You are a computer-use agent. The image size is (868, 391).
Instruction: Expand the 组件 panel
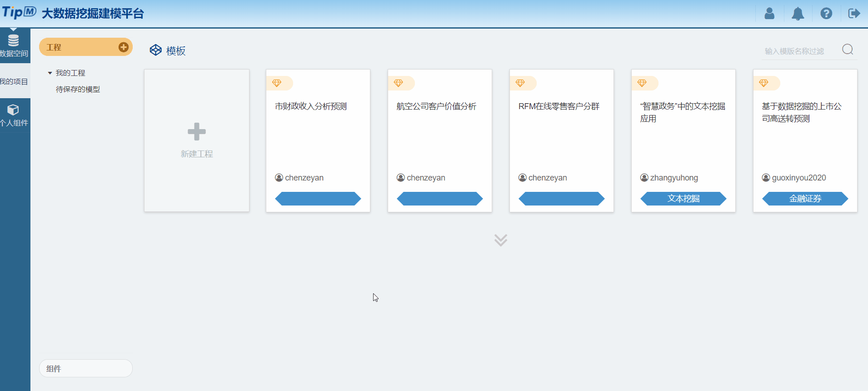pos(85,368)
